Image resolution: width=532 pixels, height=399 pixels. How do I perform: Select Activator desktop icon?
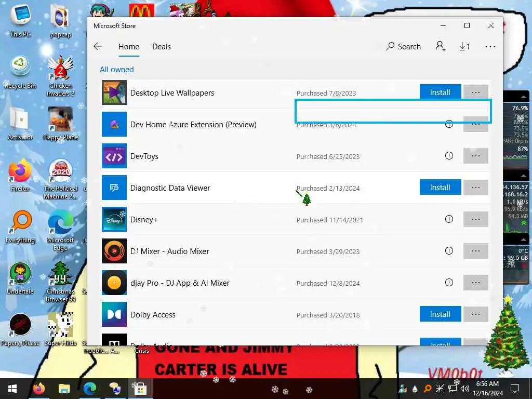click(20, 124)
